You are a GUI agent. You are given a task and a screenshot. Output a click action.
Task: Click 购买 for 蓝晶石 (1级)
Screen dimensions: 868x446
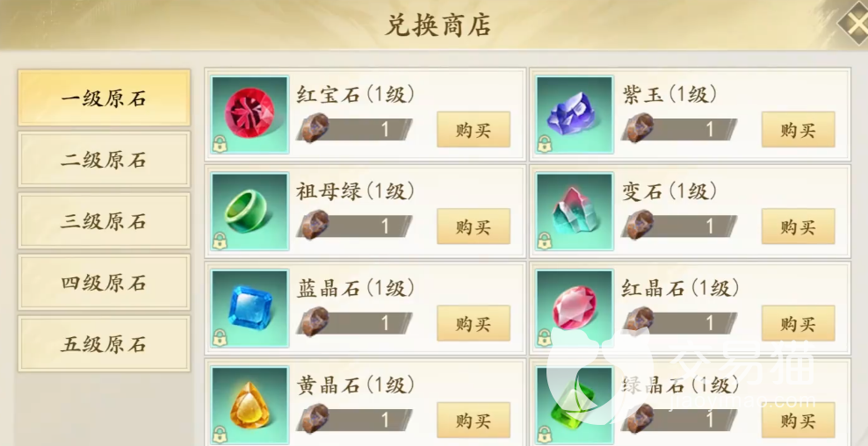point(474,323)
